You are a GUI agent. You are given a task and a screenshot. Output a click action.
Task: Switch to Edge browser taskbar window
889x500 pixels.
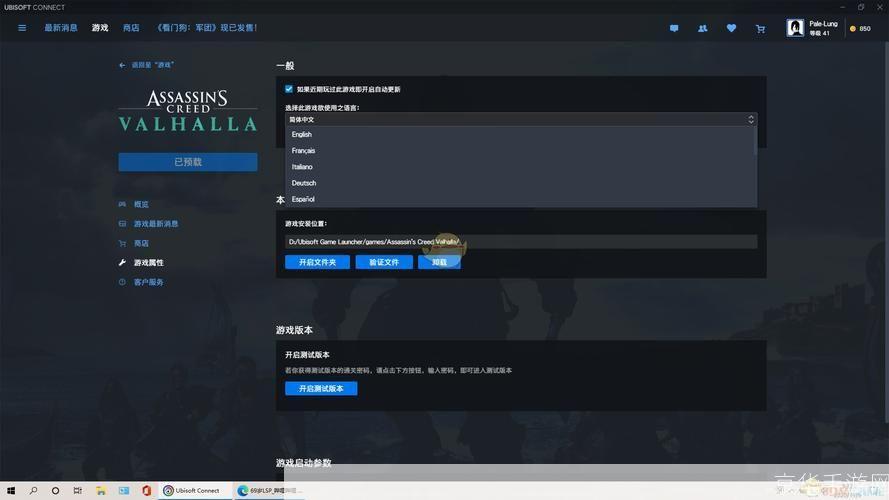click(269, 491)
